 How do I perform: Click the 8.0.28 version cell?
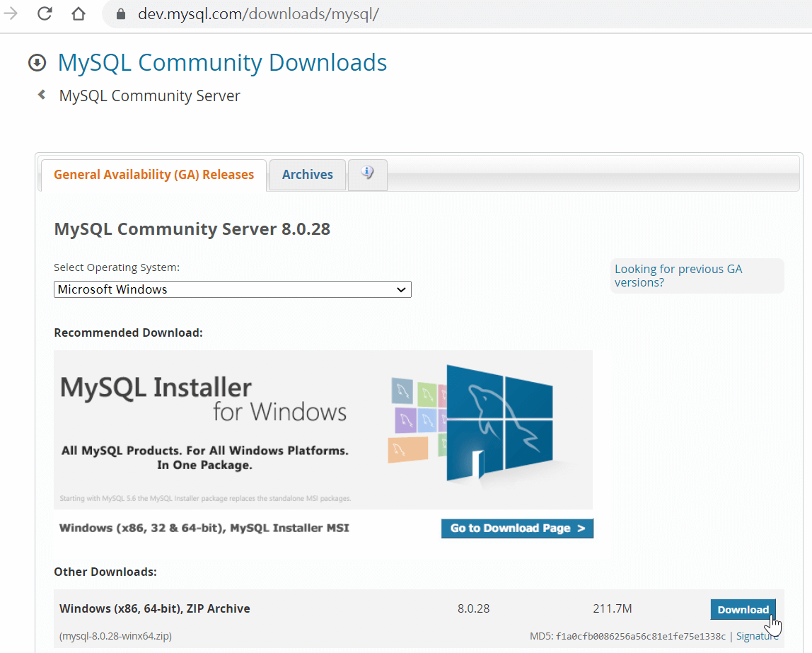click(x=473, y=608)
